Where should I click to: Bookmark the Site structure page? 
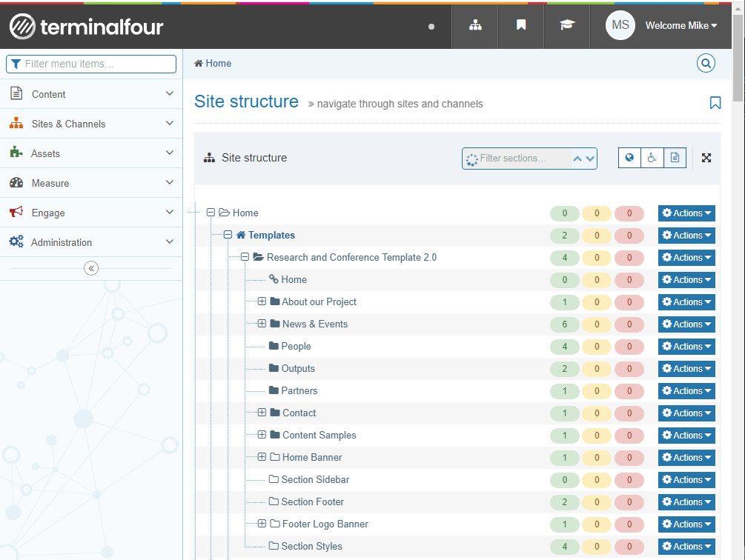(715, 103)
